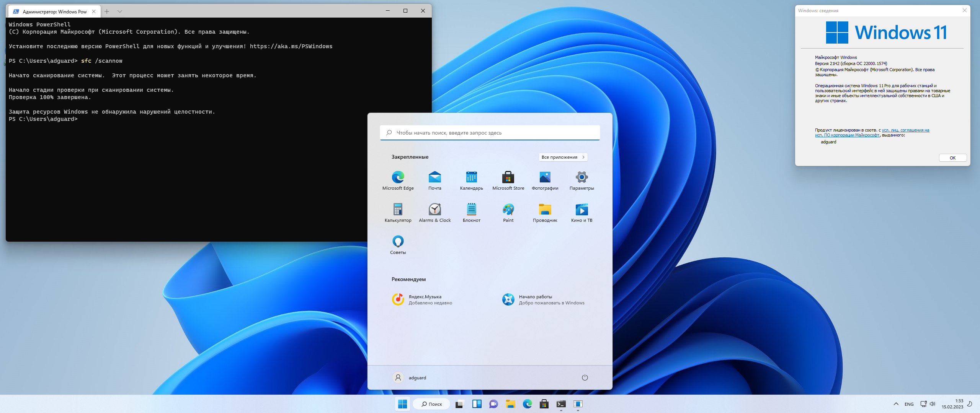This screenshot has width=980, height=413.
Task: Open the adguard user account menu
Action: (x=409, y=377)
